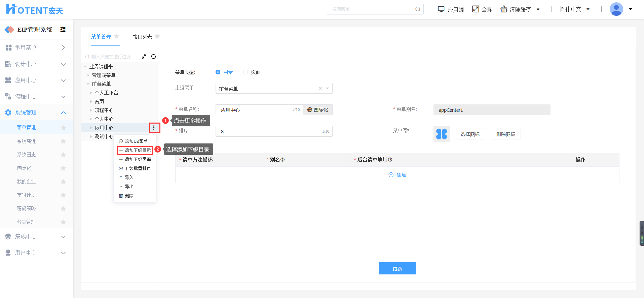Collapse the sidebar with the menu fold icon
The image size is (644, 298).
(63, 30)
